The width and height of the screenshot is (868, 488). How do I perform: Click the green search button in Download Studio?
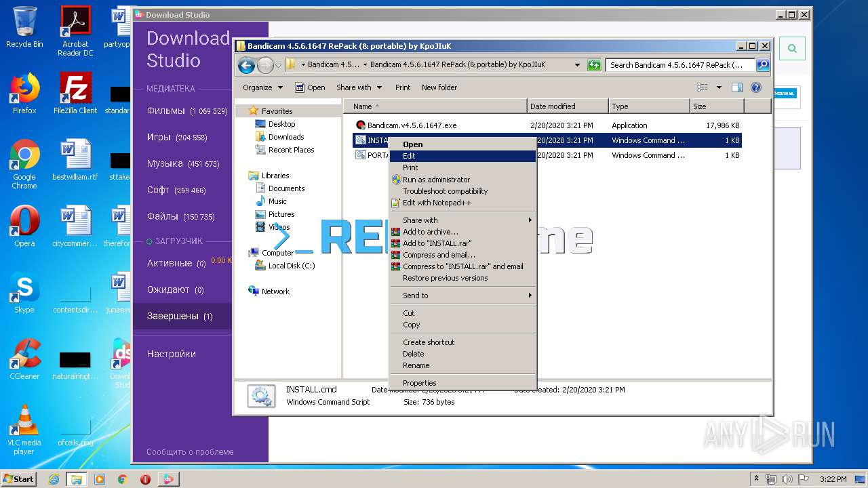click(792, 48)
